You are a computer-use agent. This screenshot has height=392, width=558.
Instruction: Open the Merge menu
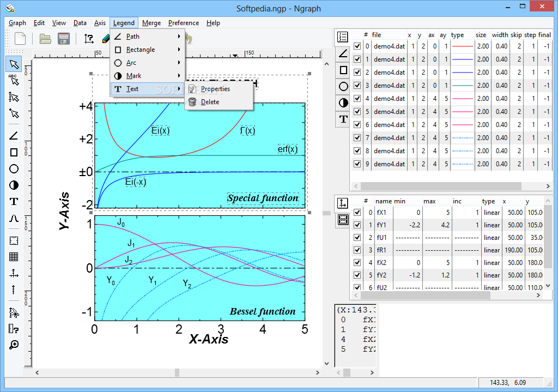pyautogui.click(x=151, y=23)
